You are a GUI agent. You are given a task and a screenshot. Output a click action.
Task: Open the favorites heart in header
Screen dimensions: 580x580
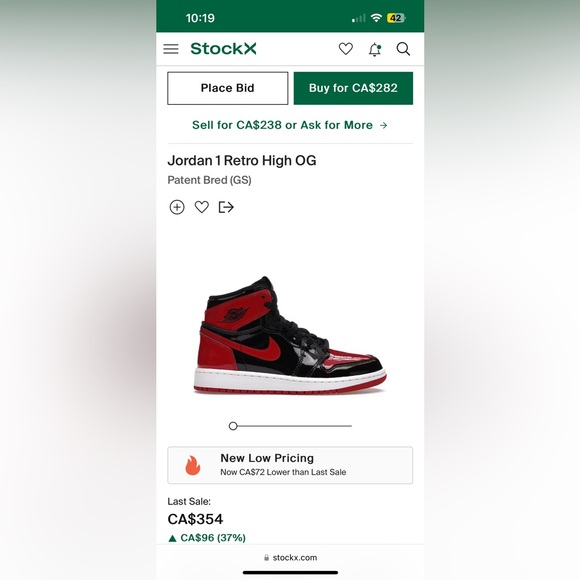pyautogui.click(x=346, y=49)
